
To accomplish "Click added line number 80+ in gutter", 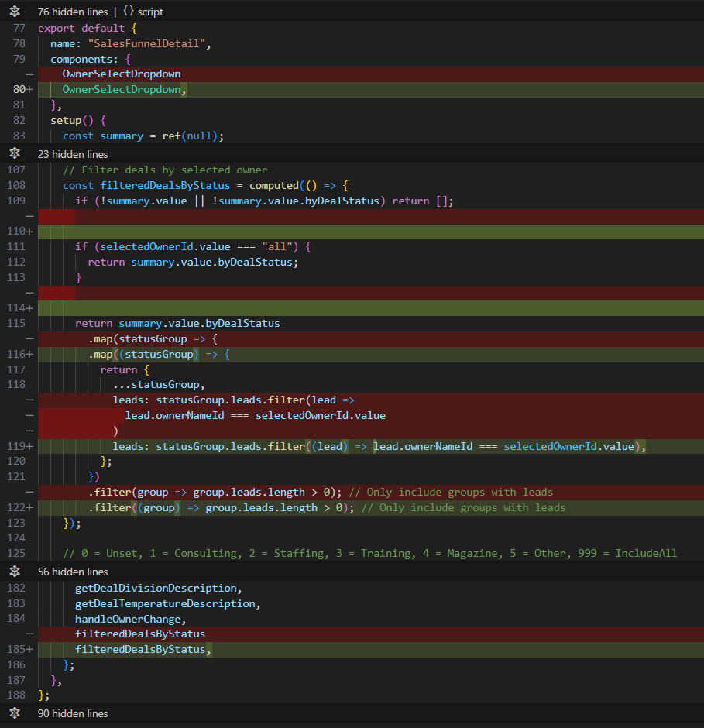I will coord(22,89).
